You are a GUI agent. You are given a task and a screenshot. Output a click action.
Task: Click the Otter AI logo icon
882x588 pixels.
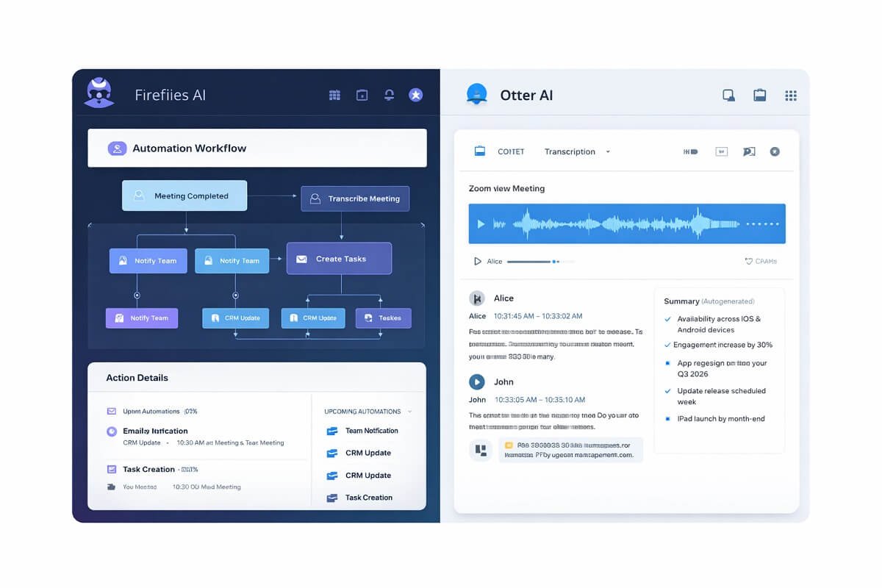tap(477, 94)
